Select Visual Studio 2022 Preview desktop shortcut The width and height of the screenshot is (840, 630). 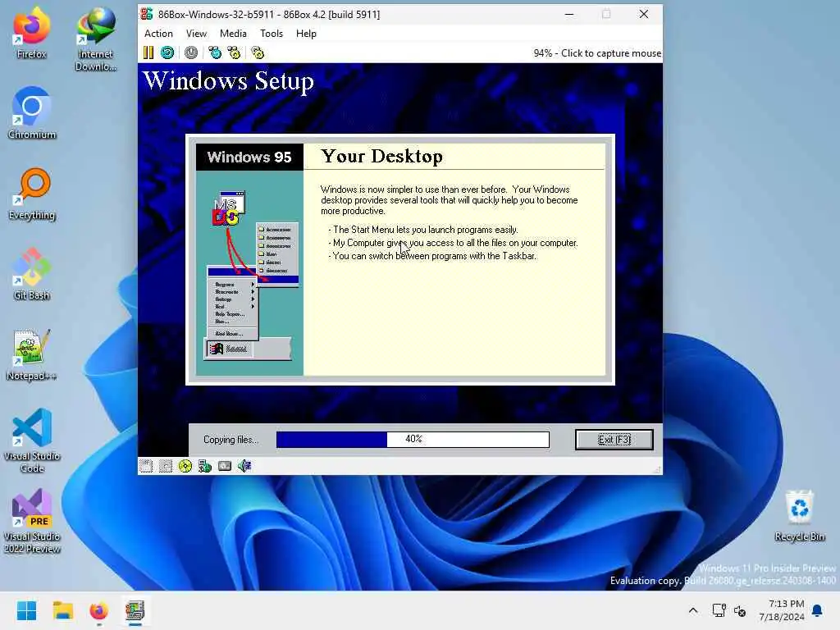point(32,521)
